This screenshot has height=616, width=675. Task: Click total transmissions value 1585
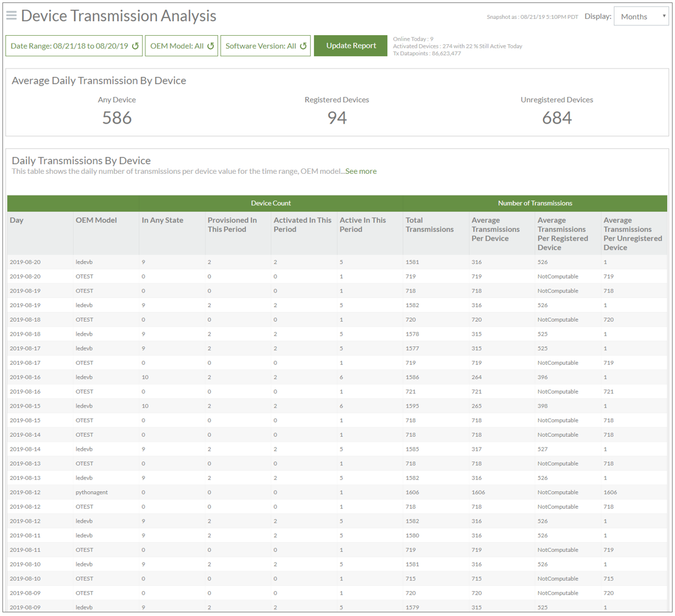tap(412, 449)
